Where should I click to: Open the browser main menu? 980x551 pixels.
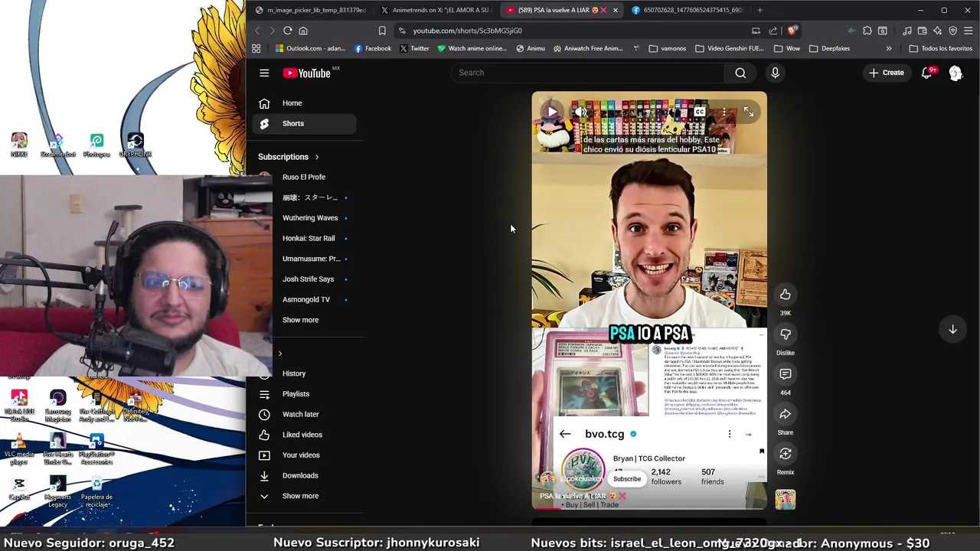click(x=969, y=31)
